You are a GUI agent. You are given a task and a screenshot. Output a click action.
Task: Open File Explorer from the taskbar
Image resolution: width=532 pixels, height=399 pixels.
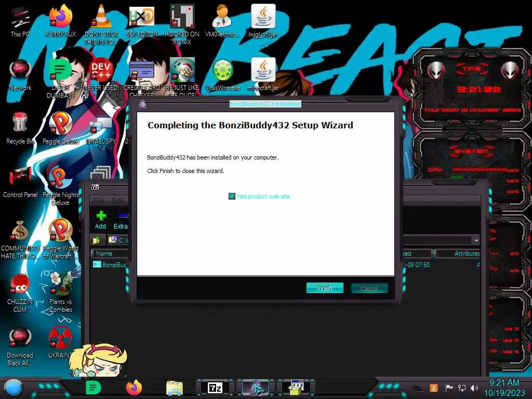click(175, 388)
